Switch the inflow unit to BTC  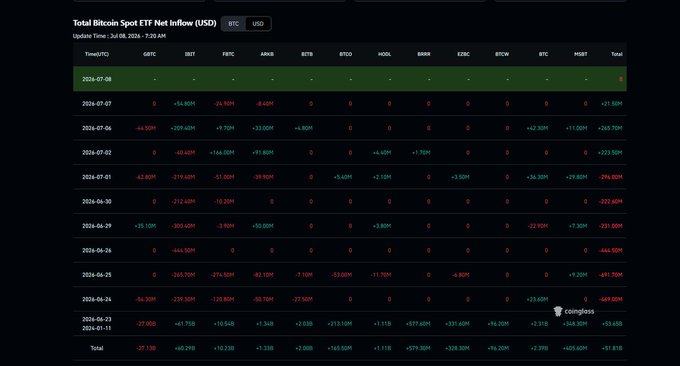tap(234, 24)
